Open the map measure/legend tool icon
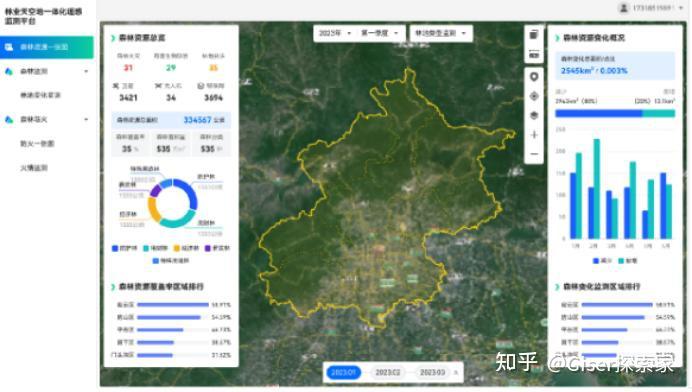 pyautogui.click(x=534, y=54)
